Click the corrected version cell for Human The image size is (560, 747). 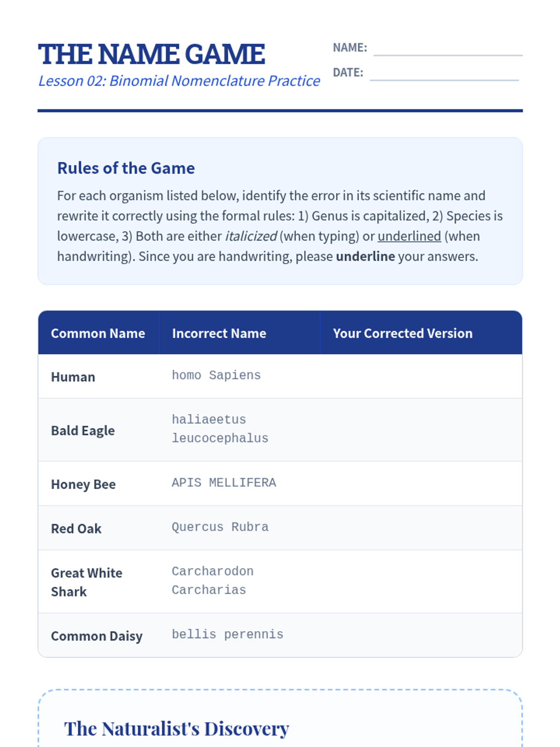tap(420, 376)
